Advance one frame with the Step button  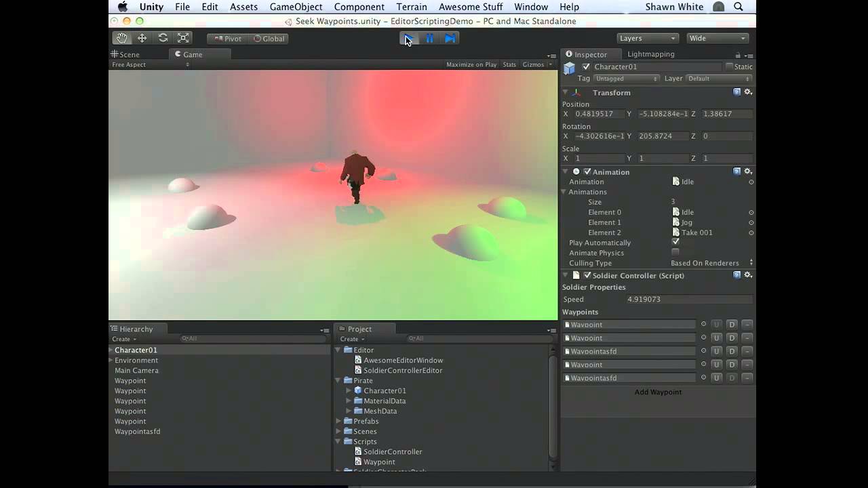tap(450, 39)
